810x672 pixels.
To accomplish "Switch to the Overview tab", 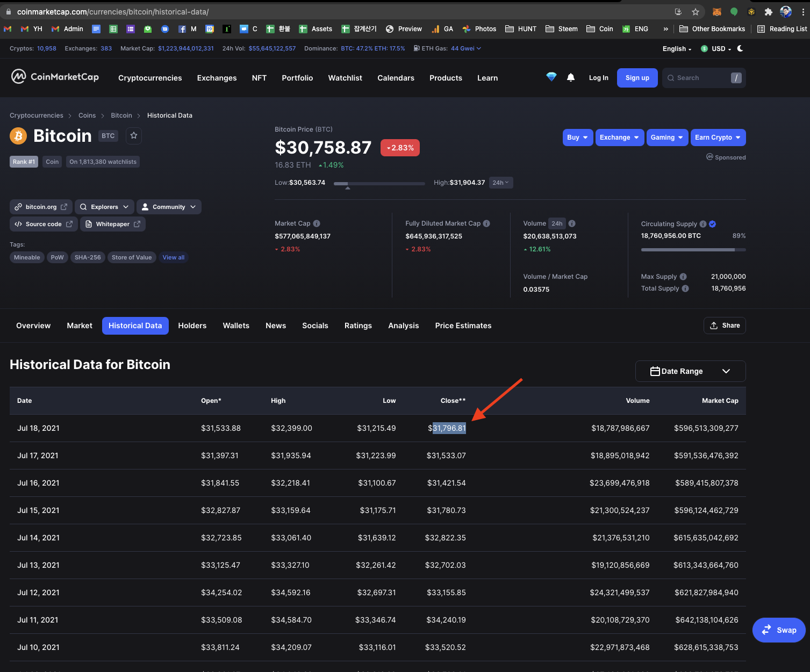I will click(33, 326).
